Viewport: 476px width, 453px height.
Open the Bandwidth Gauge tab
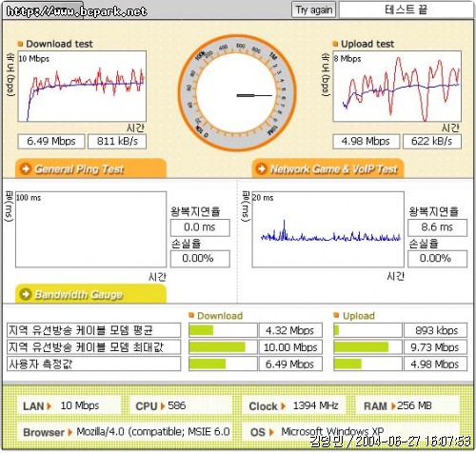[90, 294]
